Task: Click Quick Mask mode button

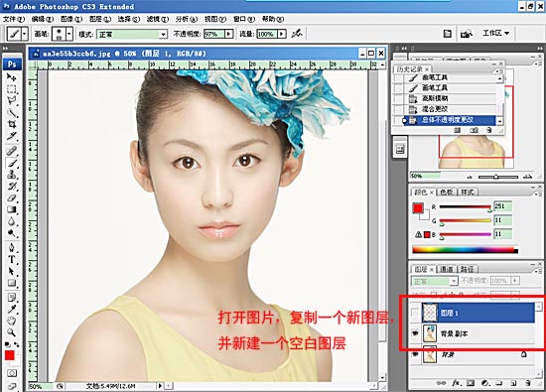Action: coord(12,373)
